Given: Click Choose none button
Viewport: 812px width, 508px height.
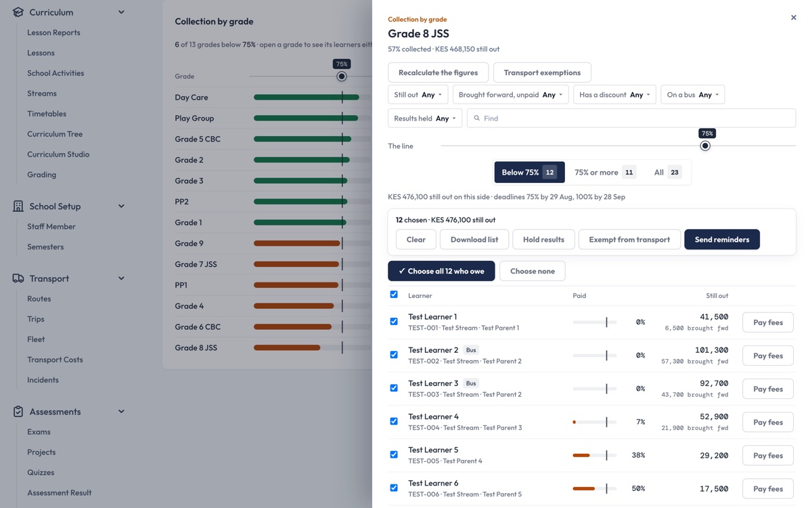Looking at the screenshot, I should point(533,271).
